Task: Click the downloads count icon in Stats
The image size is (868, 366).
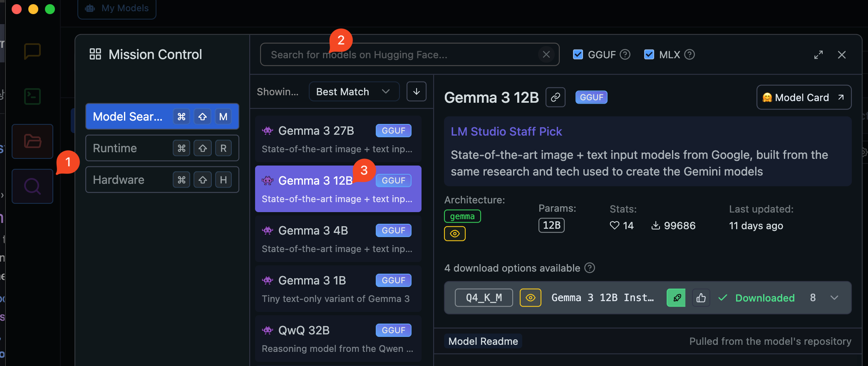Action: pyautogui.click(x=656, y=225)
